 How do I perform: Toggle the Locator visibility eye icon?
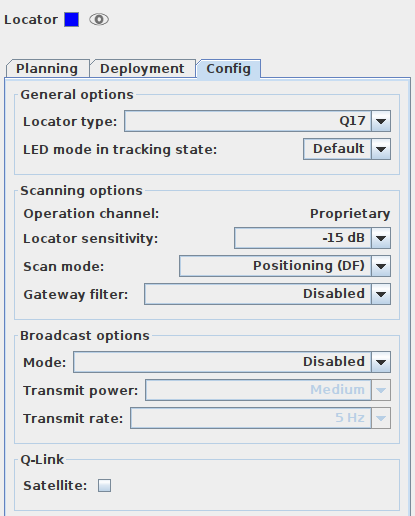coord(99,20)
